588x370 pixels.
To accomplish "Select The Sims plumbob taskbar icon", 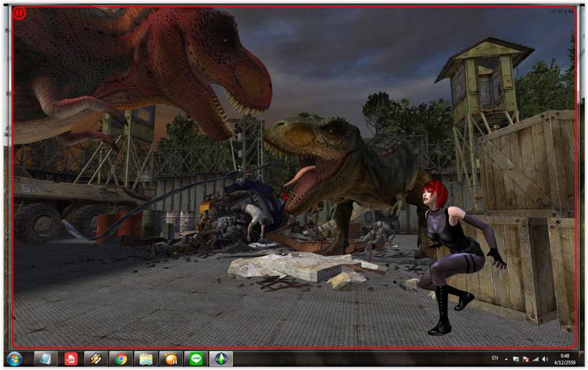I will (x=221, y=359).
